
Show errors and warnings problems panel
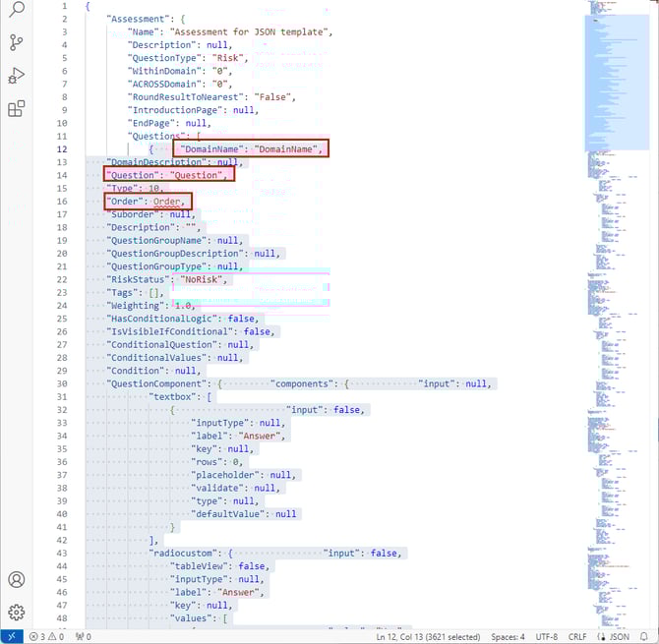point(48,636)
